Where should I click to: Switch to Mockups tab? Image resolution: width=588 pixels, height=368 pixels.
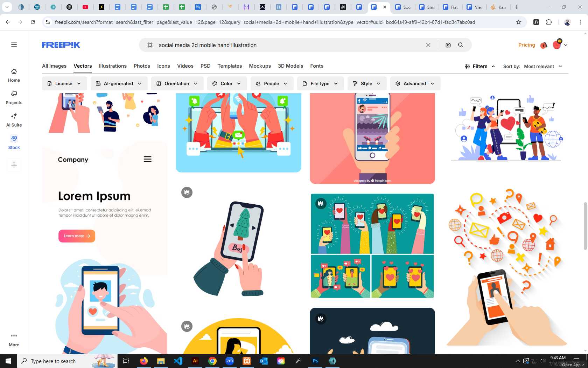coord(260,66)
